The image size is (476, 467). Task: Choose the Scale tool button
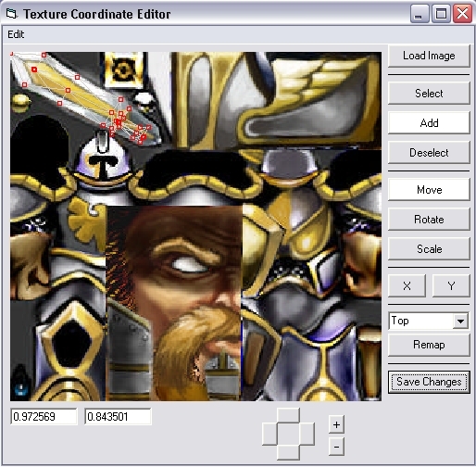[429, 249]
